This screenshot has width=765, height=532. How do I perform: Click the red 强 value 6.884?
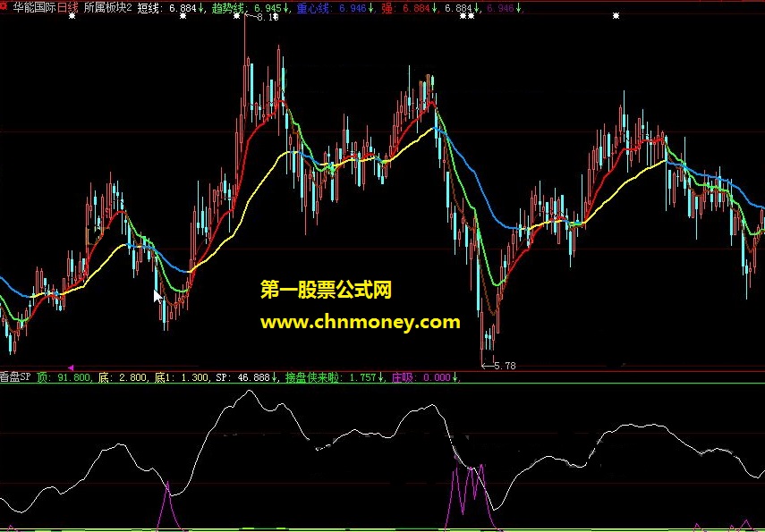tap(416, 8)
